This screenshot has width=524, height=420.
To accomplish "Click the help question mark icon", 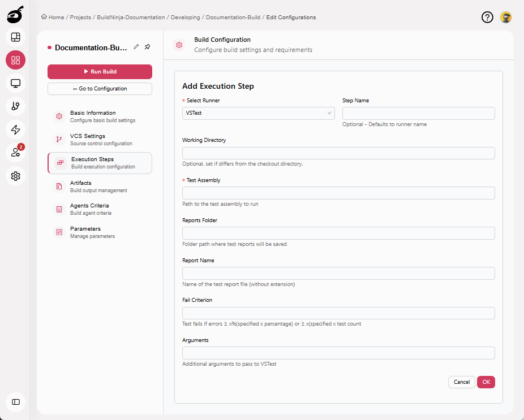I will (487, 18).
